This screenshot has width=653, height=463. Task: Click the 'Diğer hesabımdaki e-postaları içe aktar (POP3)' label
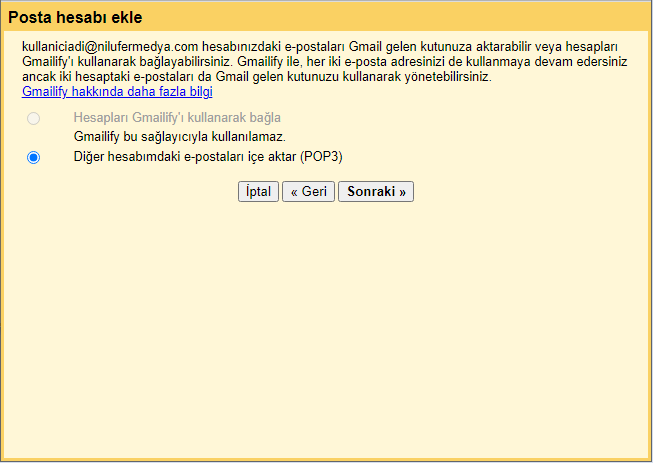(208, 157)
